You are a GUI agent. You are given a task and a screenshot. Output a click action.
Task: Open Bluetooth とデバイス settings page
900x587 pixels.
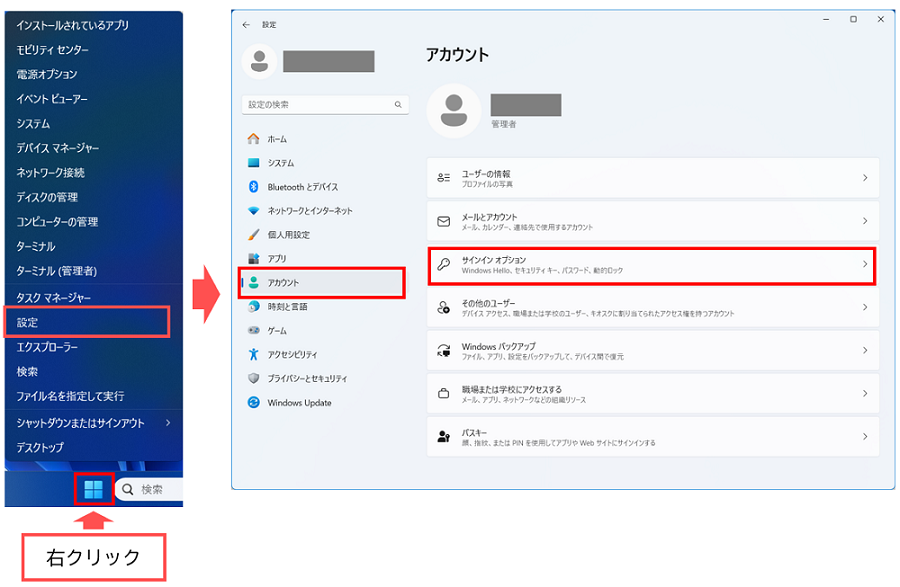pos(302,187)
